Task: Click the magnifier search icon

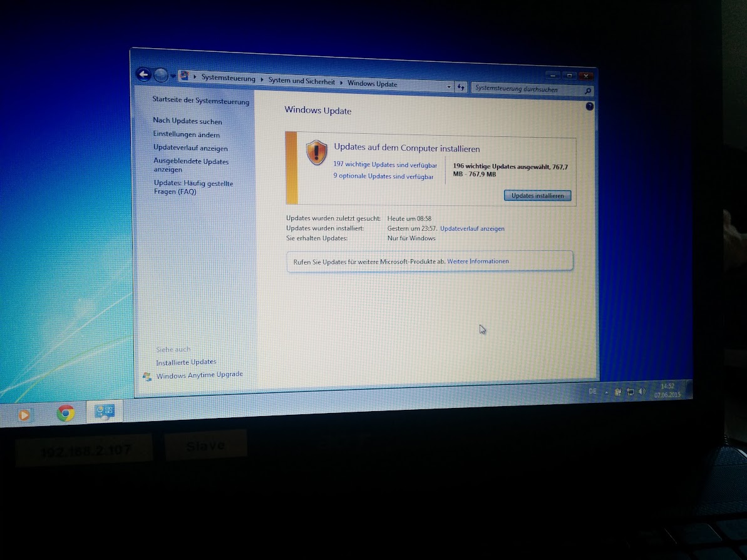Action: (x=588, y=91)
